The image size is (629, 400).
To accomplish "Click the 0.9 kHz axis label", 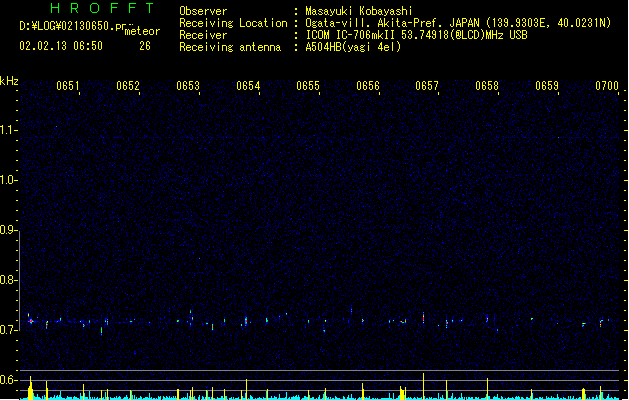I will click(x=8, y=230).
